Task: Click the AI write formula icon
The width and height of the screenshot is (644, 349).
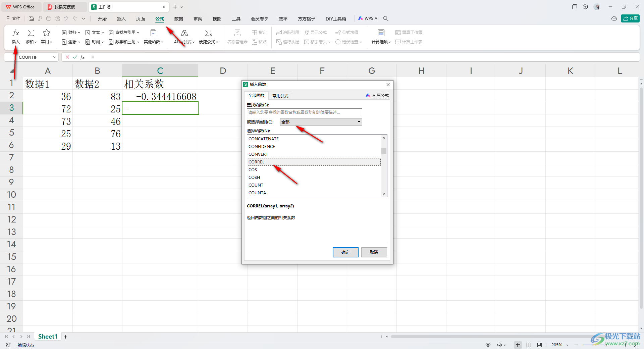Action: pos(184,33)
